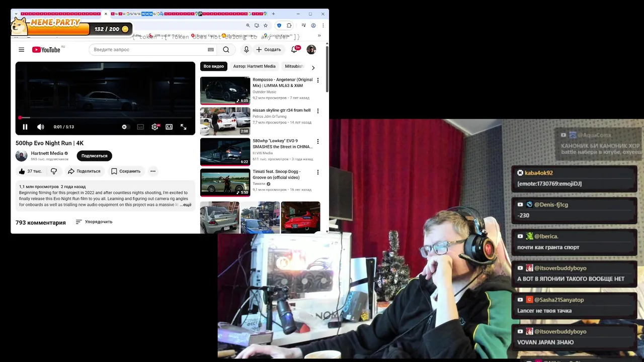The image size is (644, 362).
Task: Open media control toolbar icon
Action: [303, 25]
